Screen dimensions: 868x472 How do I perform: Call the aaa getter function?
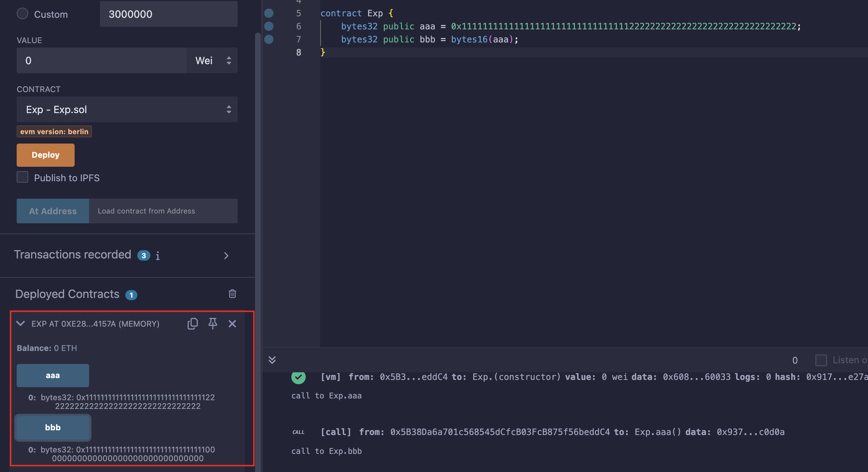coord(53,376)
